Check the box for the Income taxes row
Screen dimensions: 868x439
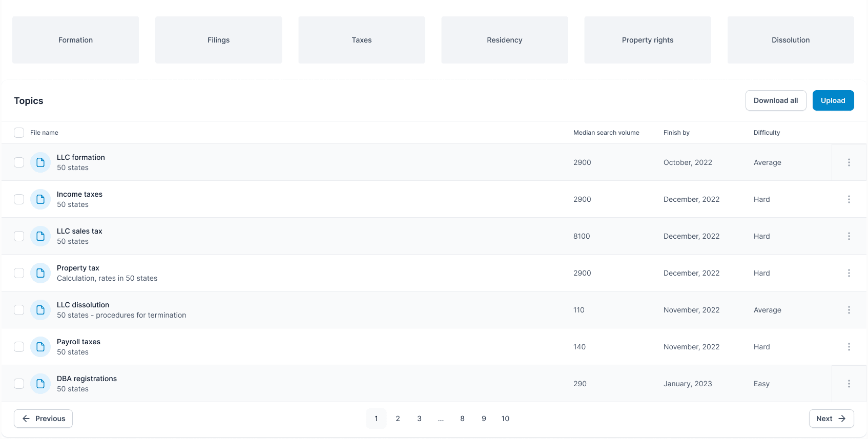[x=19, y=199]
